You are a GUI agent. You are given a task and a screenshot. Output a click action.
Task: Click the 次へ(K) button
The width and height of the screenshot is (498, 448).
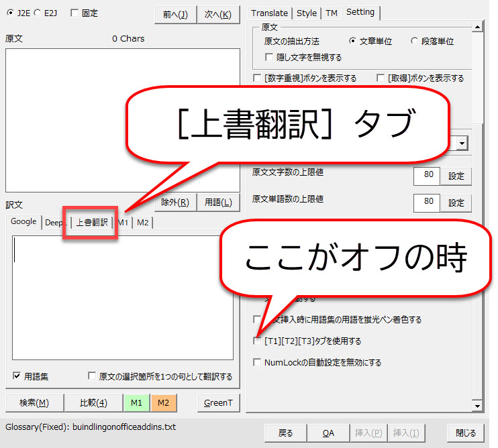tap(218, 14)
